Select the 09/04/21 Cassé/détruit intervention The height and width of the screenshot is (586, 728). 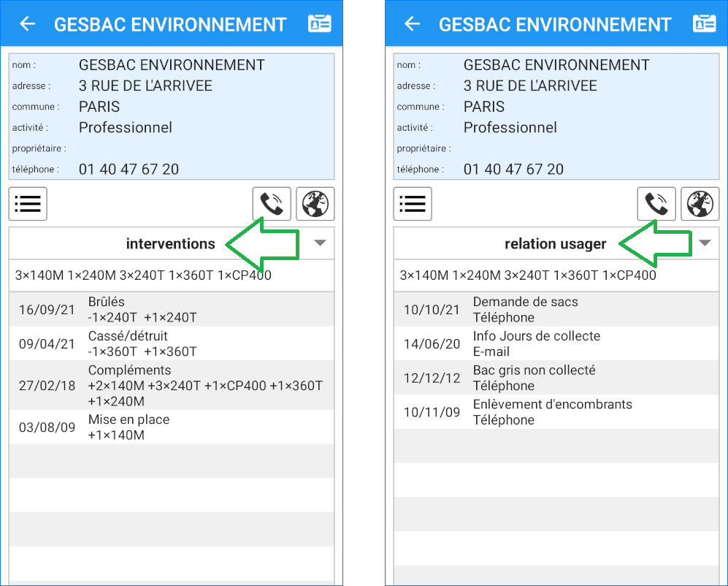172,343
